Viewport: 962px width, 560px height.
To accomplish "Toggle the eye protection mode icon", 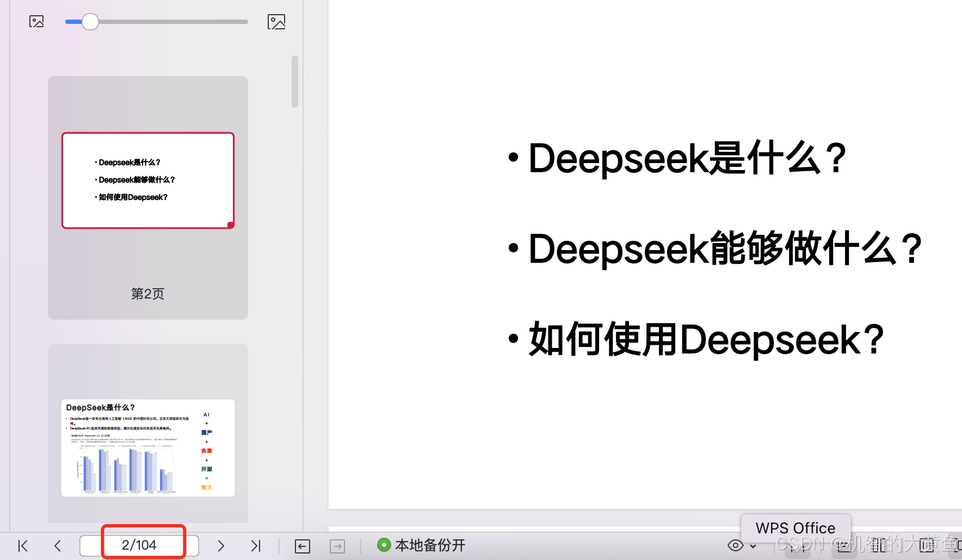I will (736, 545).
